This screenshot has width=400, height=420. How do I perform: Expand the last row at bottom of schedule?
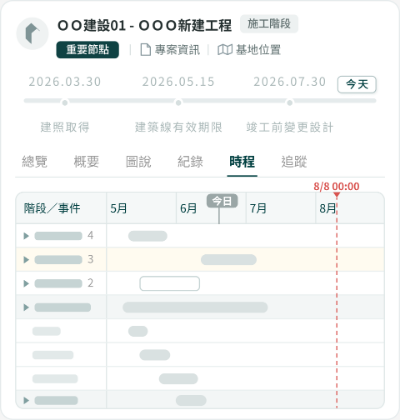point(26,400)
